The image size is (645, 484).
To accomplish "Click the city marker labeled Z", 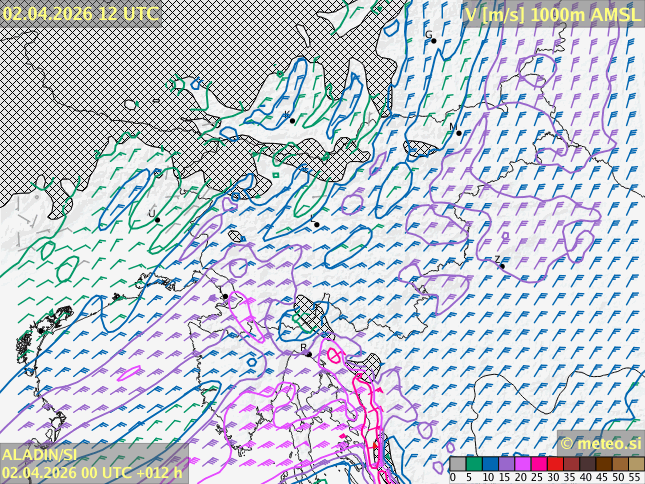I will coord(502,266).
